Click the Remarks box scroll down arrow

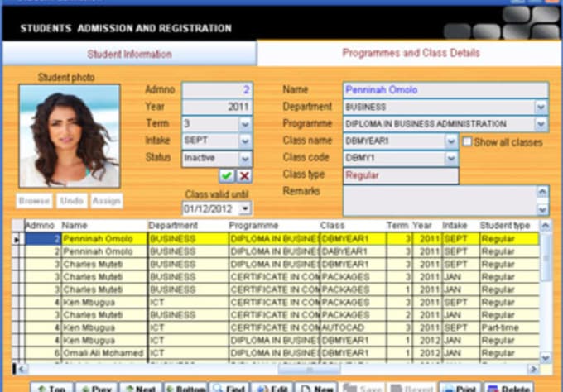pos(542,209)
